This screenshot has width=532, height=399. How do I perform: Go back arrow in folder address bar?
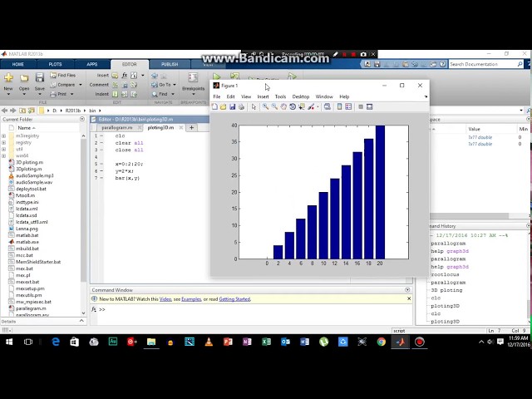point(5,111)
